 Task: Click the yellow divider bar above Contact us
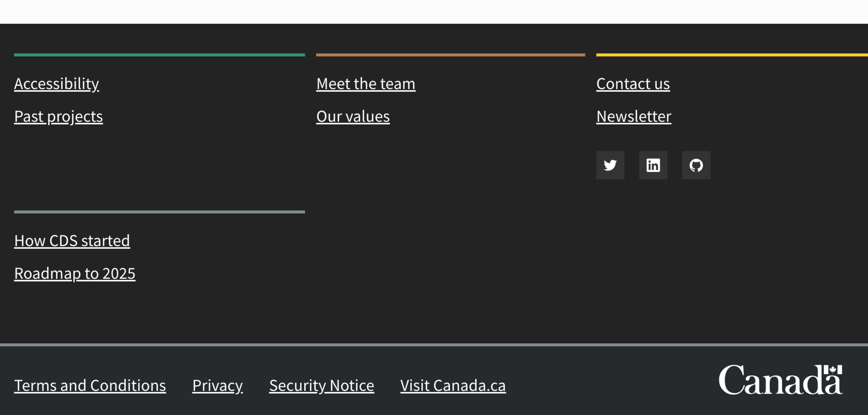[x=732, y=55]
